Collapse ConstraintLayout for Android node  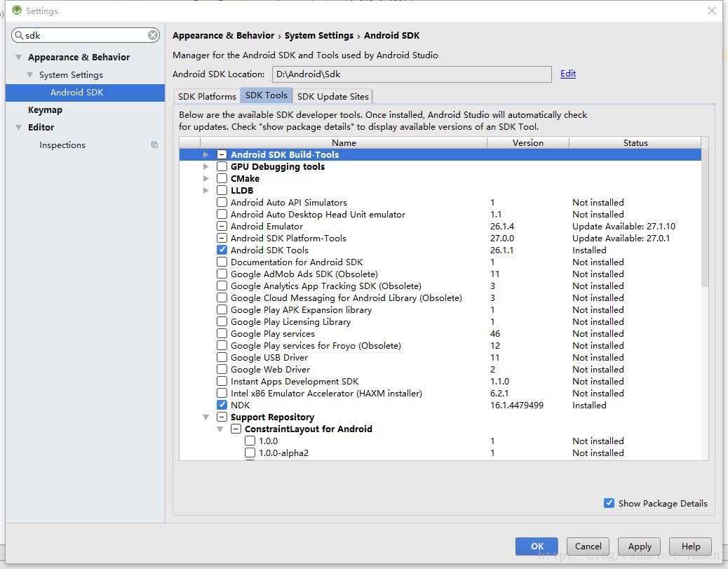[x=220, y=429]
